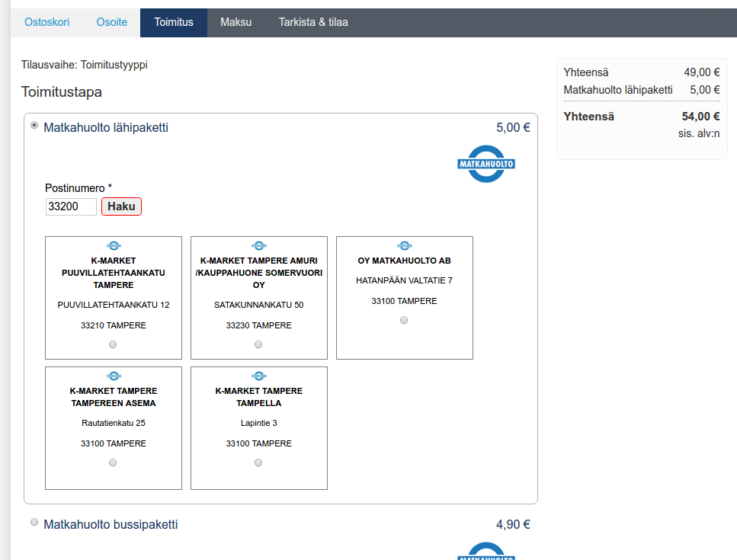This screenshot has height=560, width=737.
Task: Select the Toimitus tab
Action: click(x=174, y=22)
